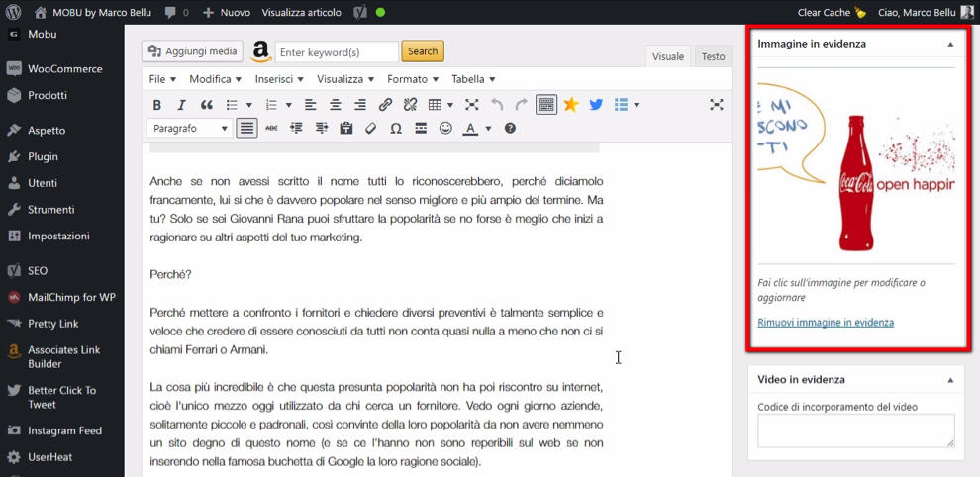The width and height of the screenshot is (980, 477).
Task: Remove link with unlink icon
Action: (x=410, y=104)
